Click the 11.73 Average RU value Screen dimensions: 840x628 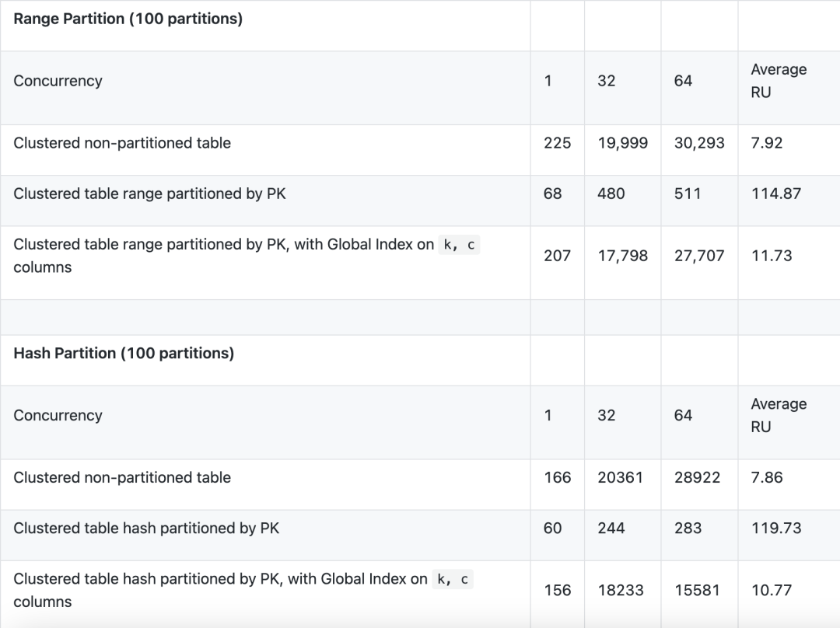[x=771, y=256]
